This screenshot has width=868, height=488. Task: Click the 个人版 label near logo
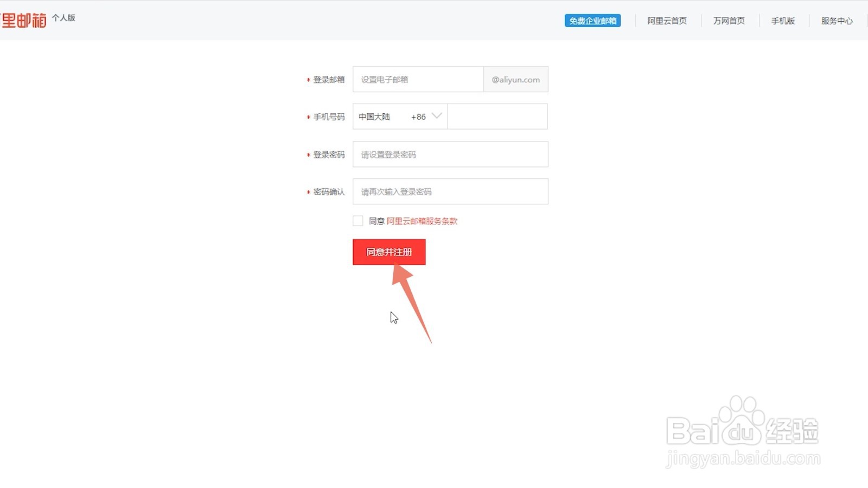click(63, 18)
